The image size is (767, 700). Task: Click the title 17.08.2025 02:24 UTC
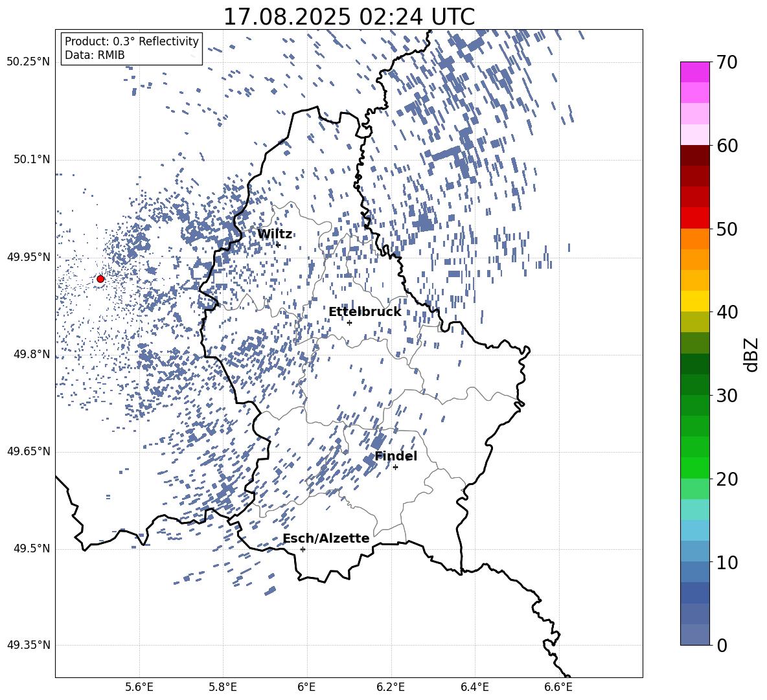(x=349, y=17)
